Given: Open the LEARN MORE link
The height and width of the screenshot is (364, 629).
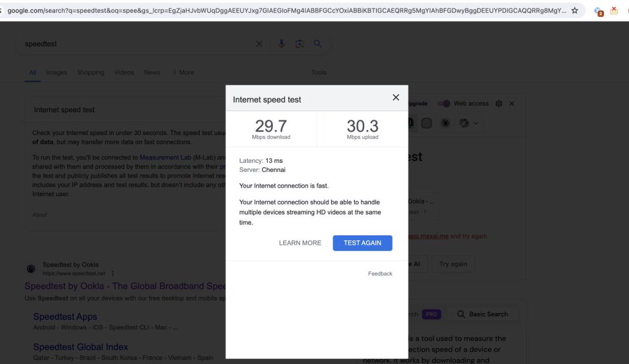Looking at the screenshot, I should 300,243.
